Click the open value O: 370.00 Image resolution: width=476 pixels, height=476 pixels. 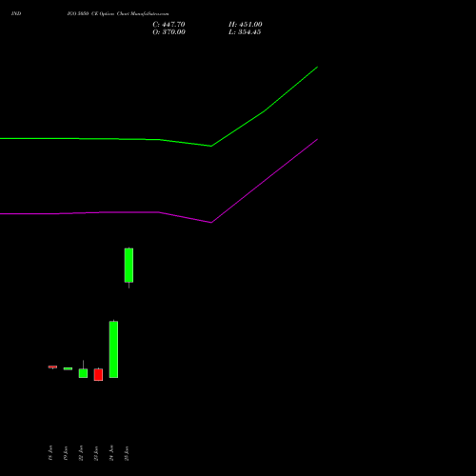click(169, 32)
